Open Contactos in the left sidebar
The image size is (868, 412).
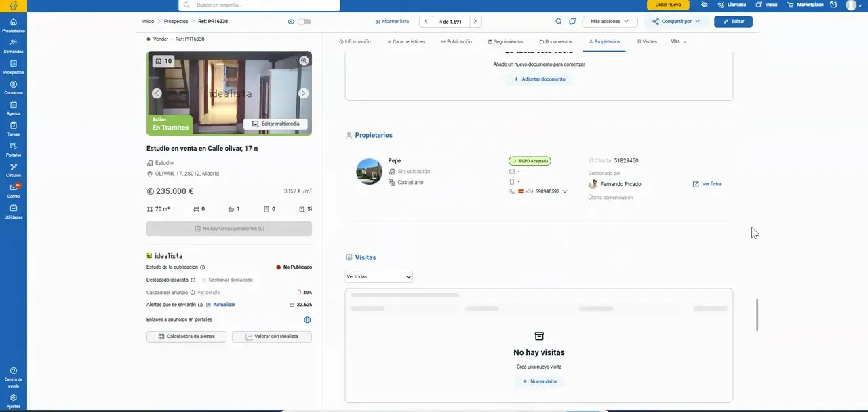14,88
